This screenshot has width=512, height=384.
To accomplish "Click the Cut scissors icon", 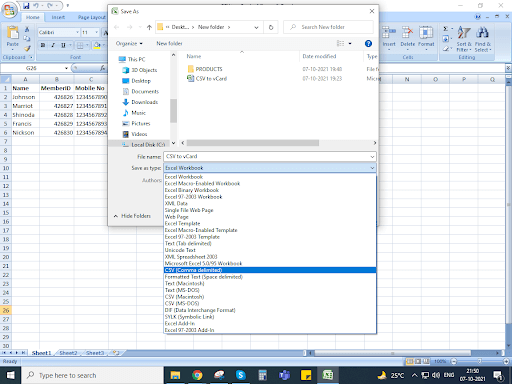I will (27, 29).
